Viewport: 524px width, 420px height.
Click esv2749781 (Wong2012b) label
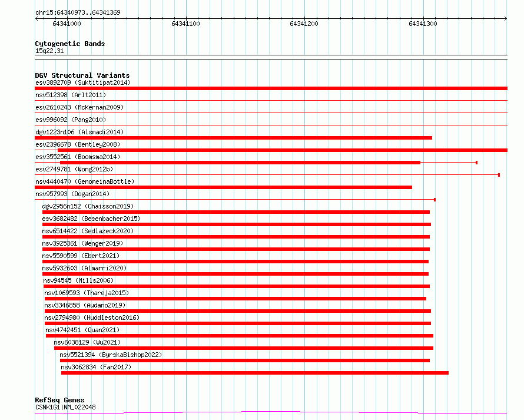pyautogui.click(x=74, y=169)
